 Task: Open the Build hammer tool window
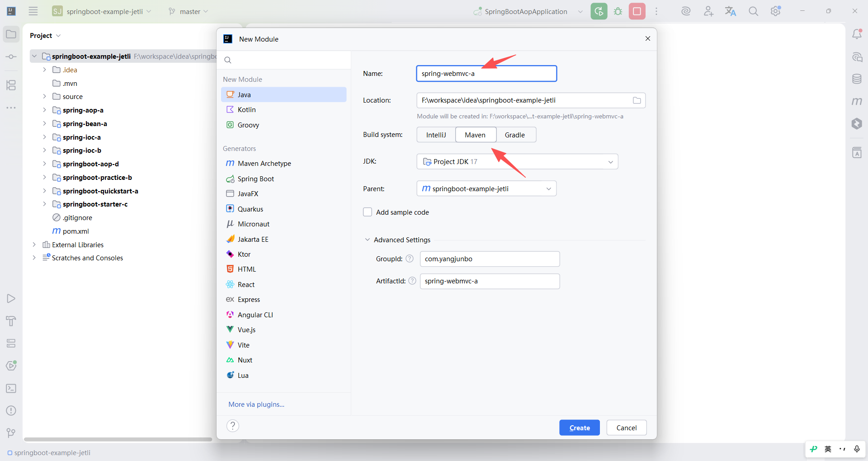coord(11,321)
